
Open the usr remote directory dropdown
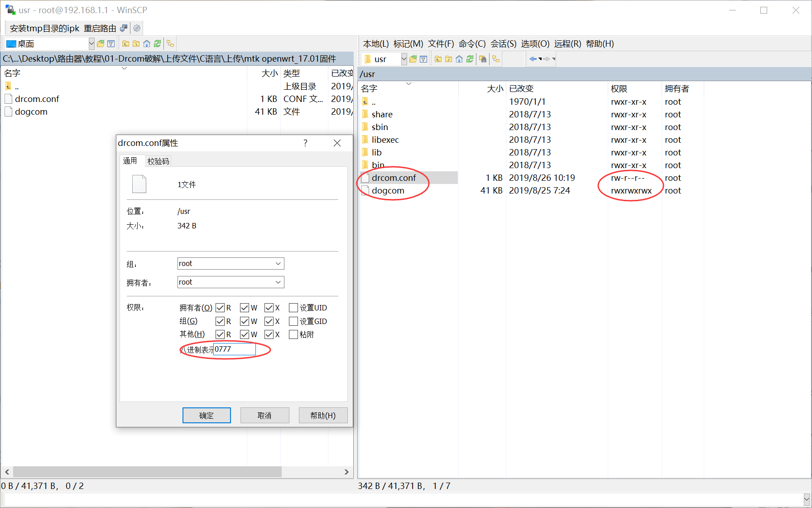point(404,59)
